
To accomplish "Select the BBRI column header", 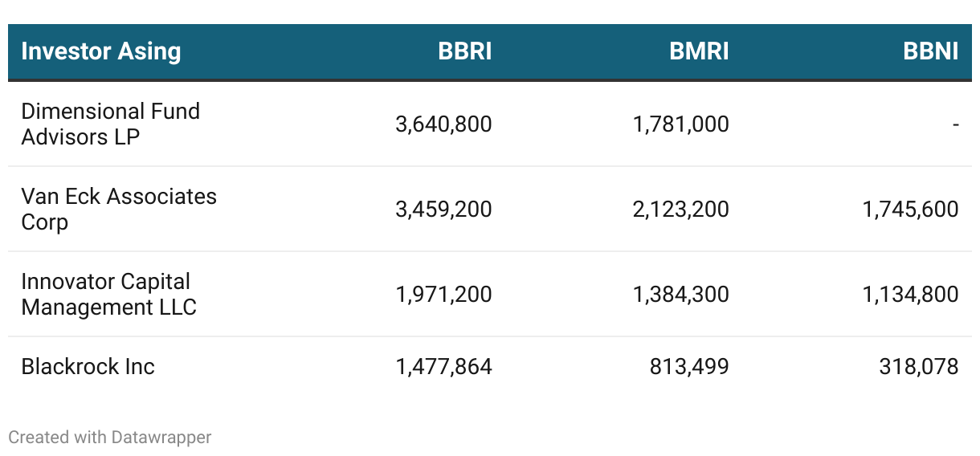I will tap(464, 51).
